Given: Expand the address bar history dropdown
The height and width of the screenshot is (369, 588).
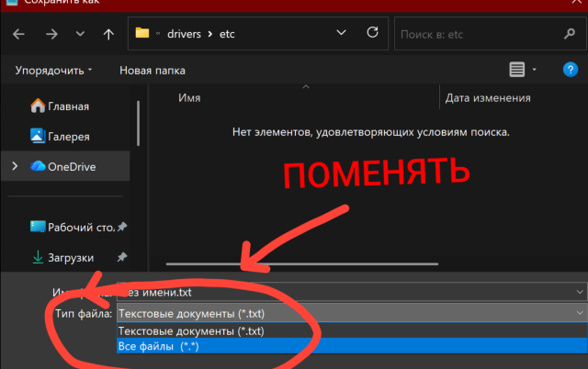Looking at the screenshot, I should click(x=341, y=33).
